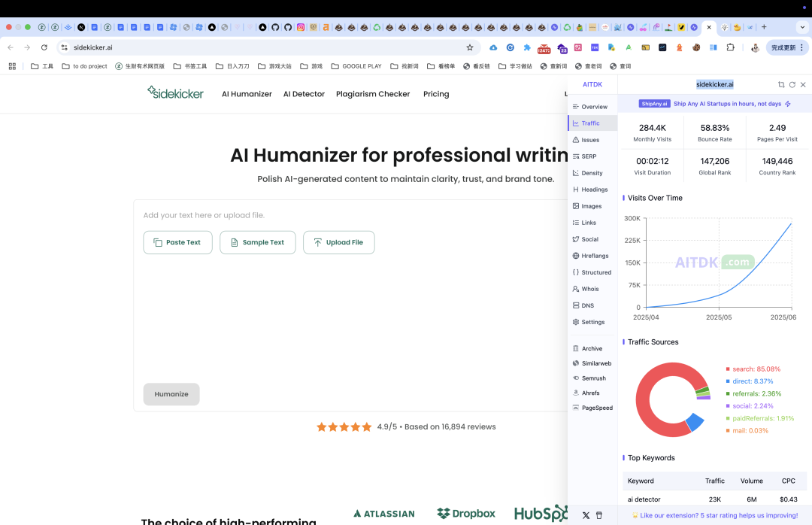The width and height of the screenshot is (812, 525).
Task: Open the 书签工具 bookmark folder
Action: [x=190, y=66]
